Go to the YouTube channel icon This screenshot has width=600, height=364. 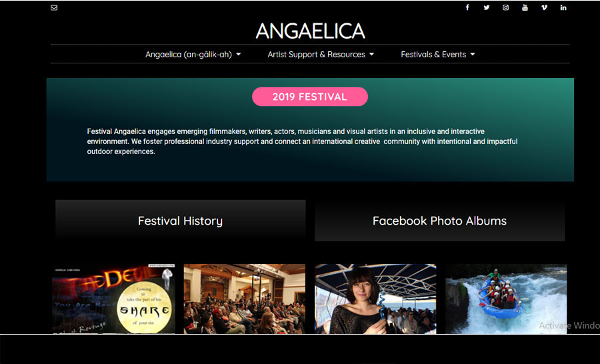(525, 7)
